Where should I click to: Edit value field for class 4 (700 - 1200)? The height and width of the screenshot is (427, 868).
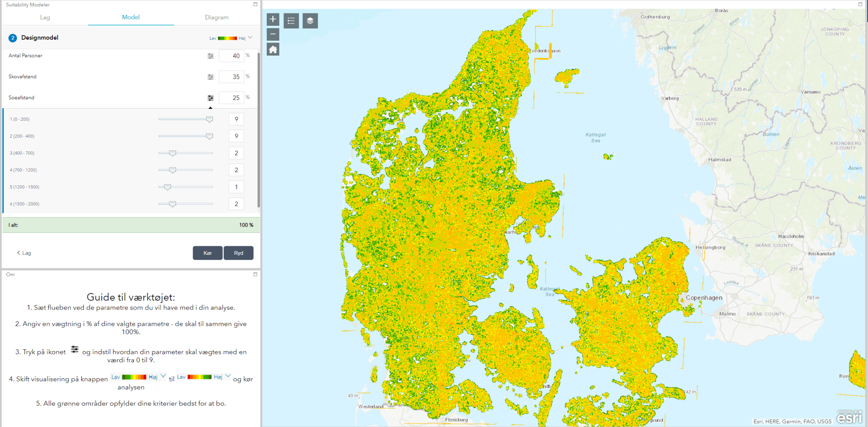click(236, 170)
